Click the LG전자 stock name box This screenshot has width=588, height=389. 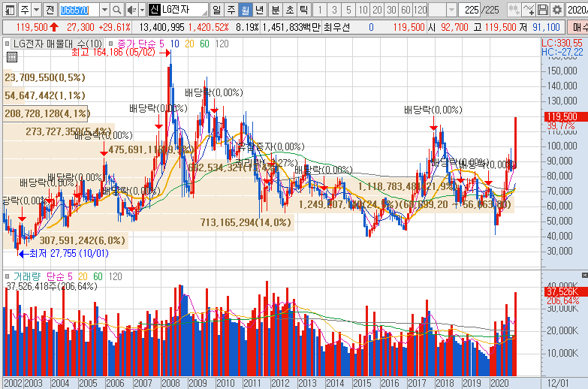click(178, 10)
